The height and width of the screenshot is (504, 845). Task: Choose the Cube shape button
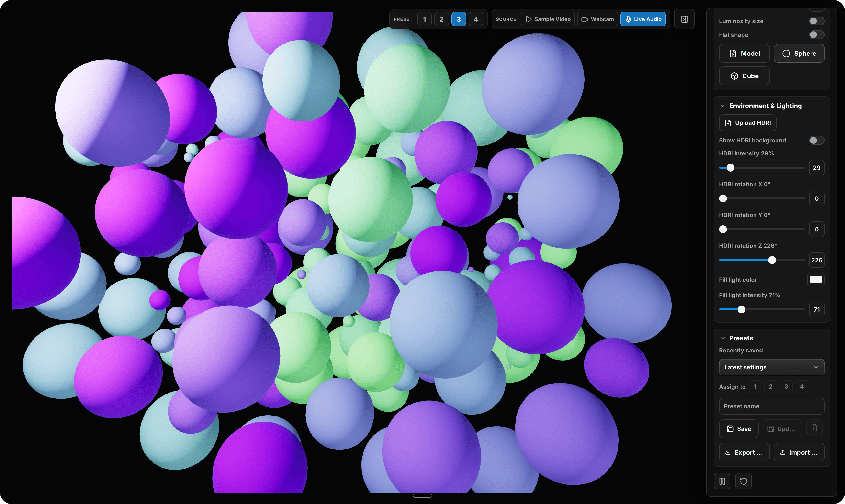pyautogui.click(x=744, y=76)
